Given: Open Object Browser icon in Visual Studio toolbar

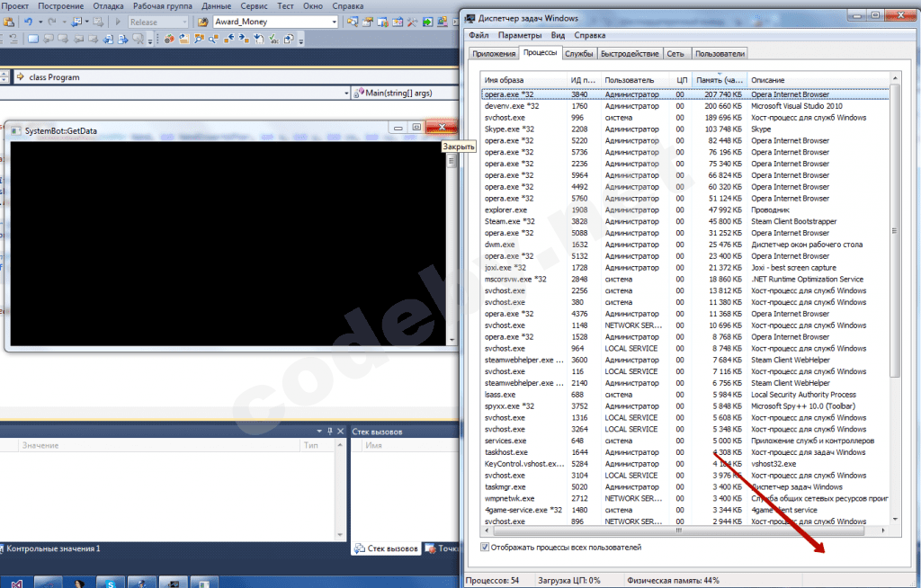Looking at the screenshot, I should click(x=398, y=22).
